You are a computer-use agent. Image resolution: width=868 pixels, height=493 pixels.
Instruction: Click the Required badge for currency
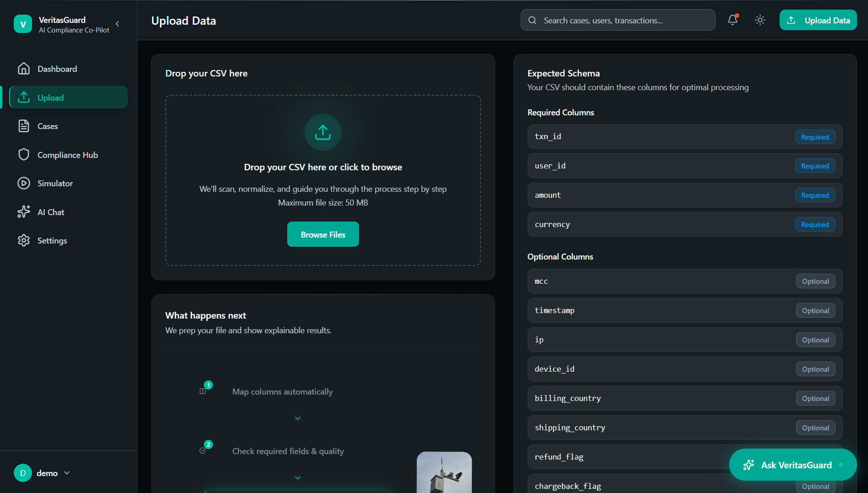[x=815, y=225]
